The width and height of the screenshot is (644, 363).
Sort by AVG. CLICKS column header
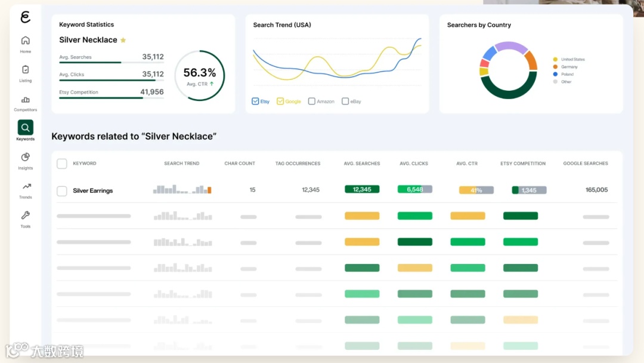tap(414, 164)
